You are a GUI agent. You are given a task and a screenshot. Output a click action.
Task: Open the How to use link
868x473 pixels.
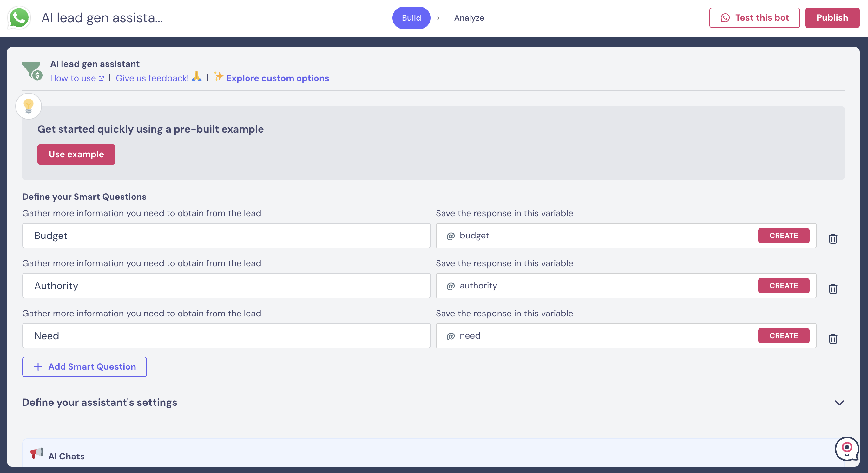77,78
